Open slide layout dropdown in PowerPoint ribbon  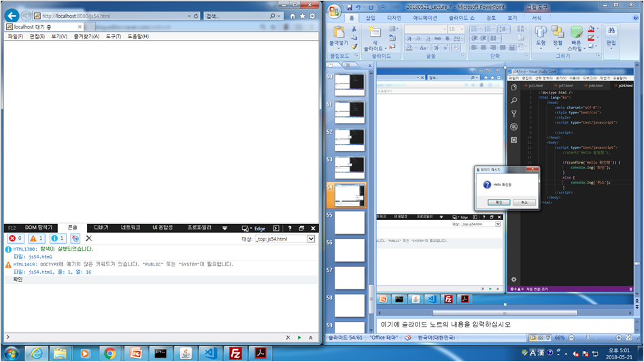coord(392,29)
